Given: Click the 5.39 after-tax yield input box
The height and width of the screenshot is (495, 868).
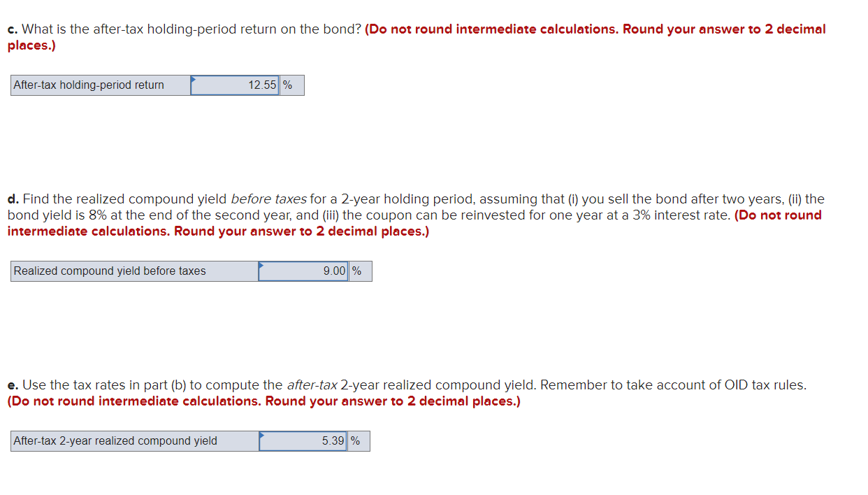Looking at the screenshot, I should (304, 440).
